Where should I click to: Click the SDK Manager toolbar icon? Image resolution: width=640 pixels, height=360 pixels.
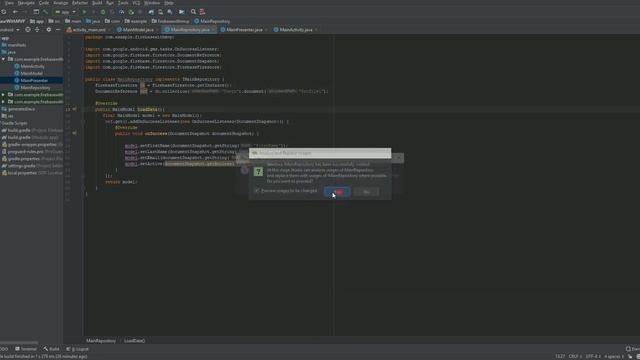tap(170, 12)
